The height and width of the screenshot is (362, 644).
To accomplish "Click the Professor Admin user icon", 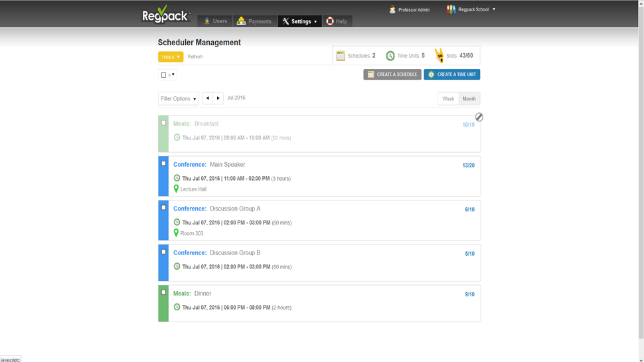I will click(x=392, y=10).
